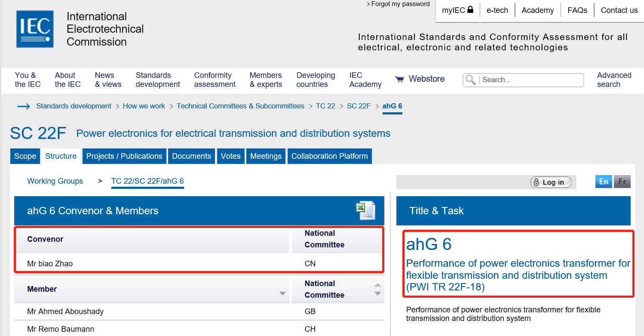The width and height of the screenshot is (644, 336).
Task: Click the TC 22 breadcrumb link
Action: coord(325,106)
